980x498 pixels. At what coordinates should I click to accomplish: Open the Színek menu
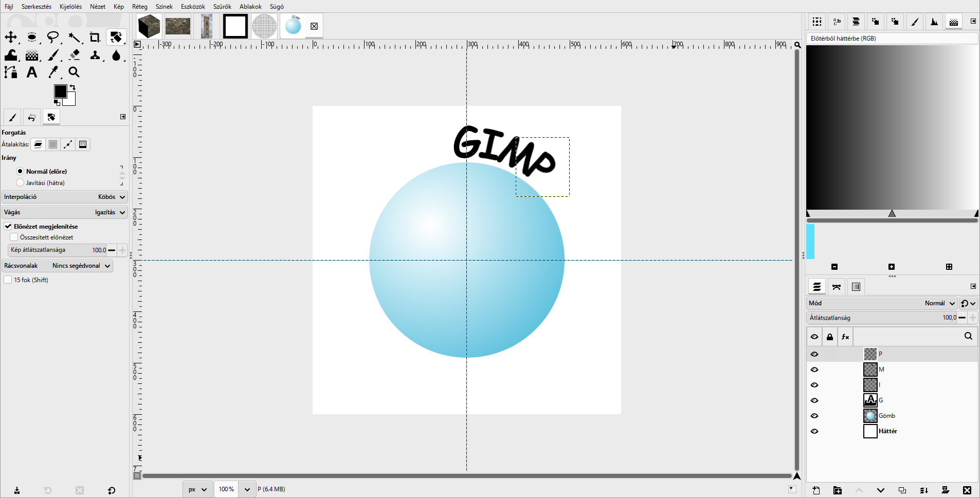(x=164, y=7)
